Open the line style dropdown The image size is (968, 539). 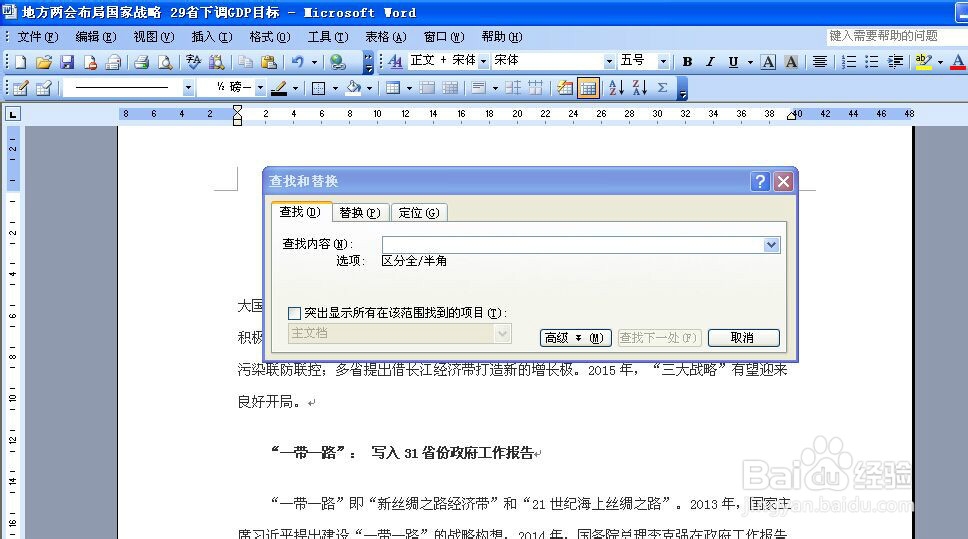coord(188,88)
